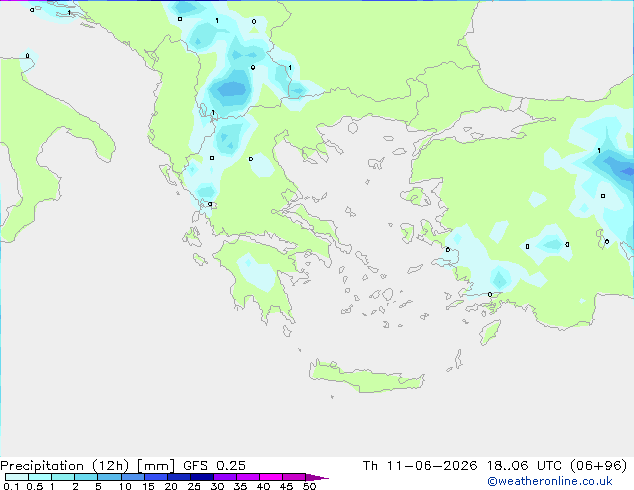The image size is (634, 490).
Task: Click the island of Crete on the map
Action: pos(366,377)
